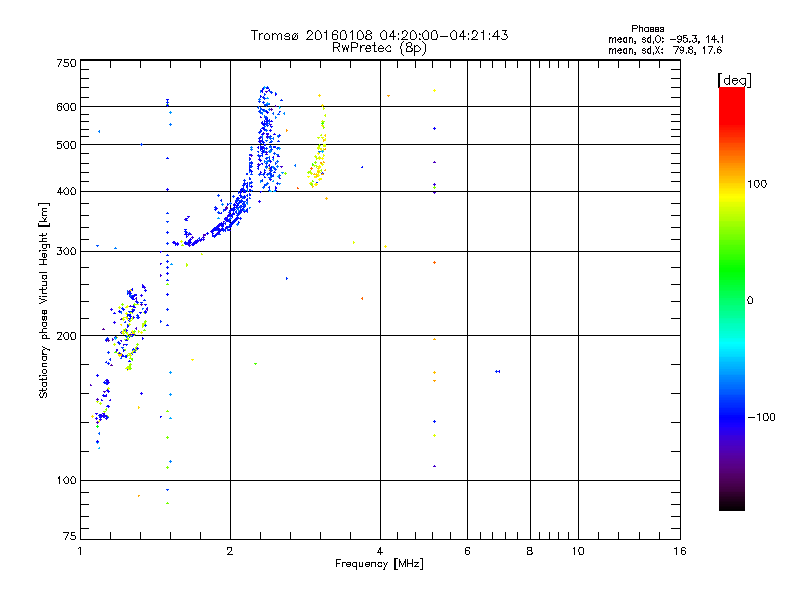The width and height of the screenshot is (800, 600).
Task: Click the y-axis tick label '400'
Action: point(66,191)
